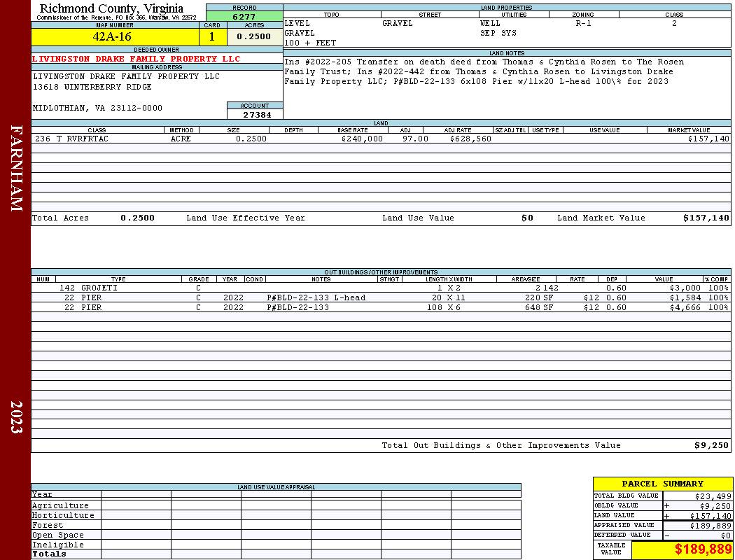Click the map number 42A-16 field
This screenshot has width=735, height=560.
tap(115, 36)
